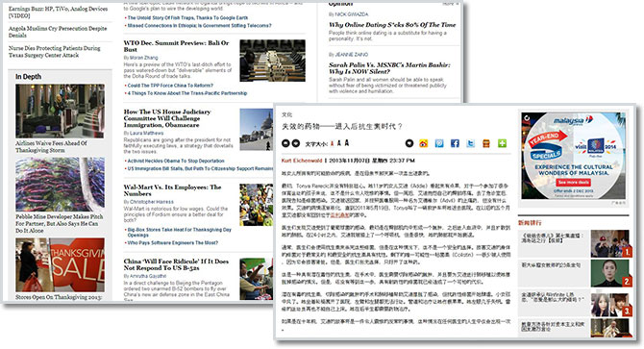Open the number 1 ranked news thumbnail
The width and height of the screenshot is (644, 349).
tap(610, 243)
